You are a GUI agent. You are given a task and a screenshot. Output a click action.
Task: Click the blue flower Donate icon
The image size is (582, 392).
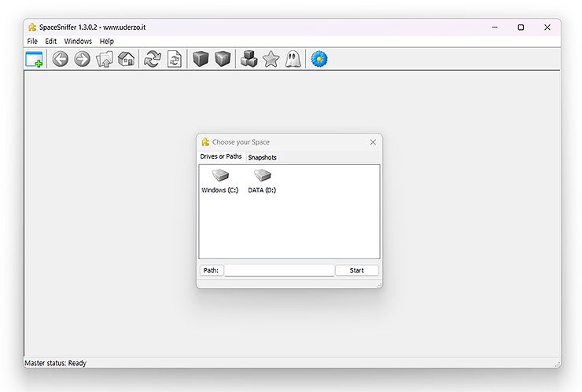[x=319, y=59]
